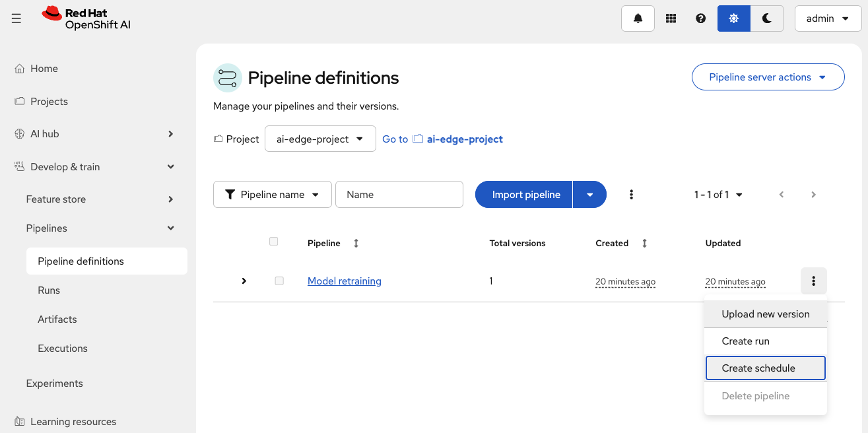Click the Model retraining row kebab icon
The height and width of the screenshot is (433, 868).
813,281
